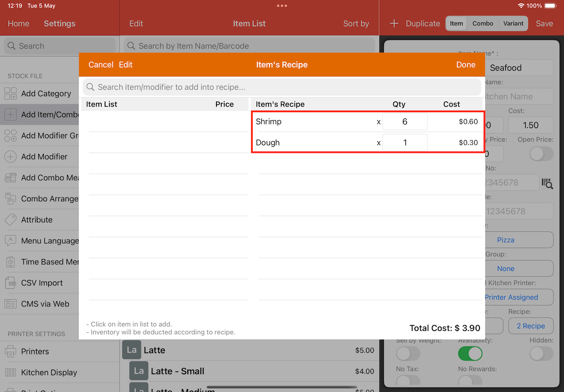The height and width of the screenshot is (392, 564).
Task: Click the Combo Arrangement icon
Action: (11, 199)
